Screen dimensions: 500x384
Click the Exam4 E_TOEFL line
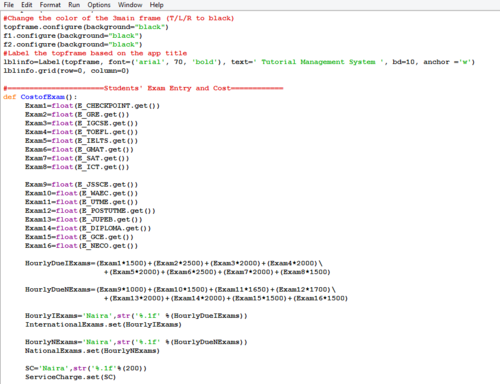point(81,132)
